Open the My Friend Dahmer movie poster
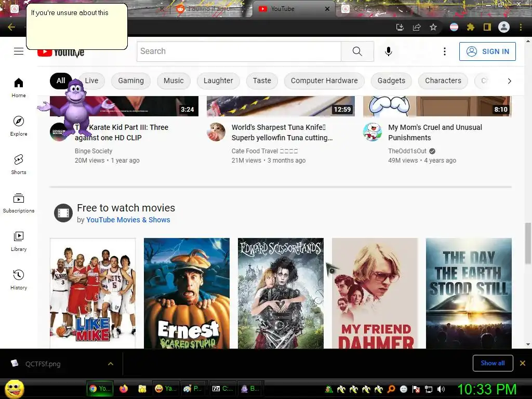The width and height of the screenshot is (532, 399). 375,293
